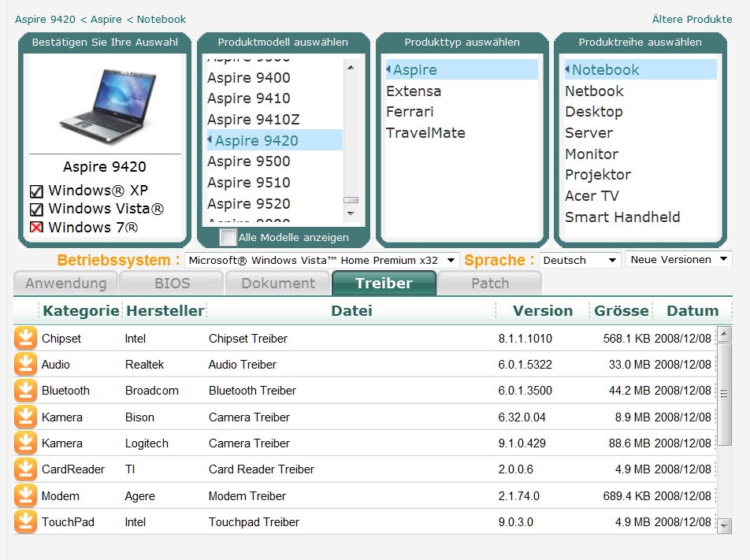This screenshot has width=750, height=560.
Task: Select Projektor product line
Action: 598,175
